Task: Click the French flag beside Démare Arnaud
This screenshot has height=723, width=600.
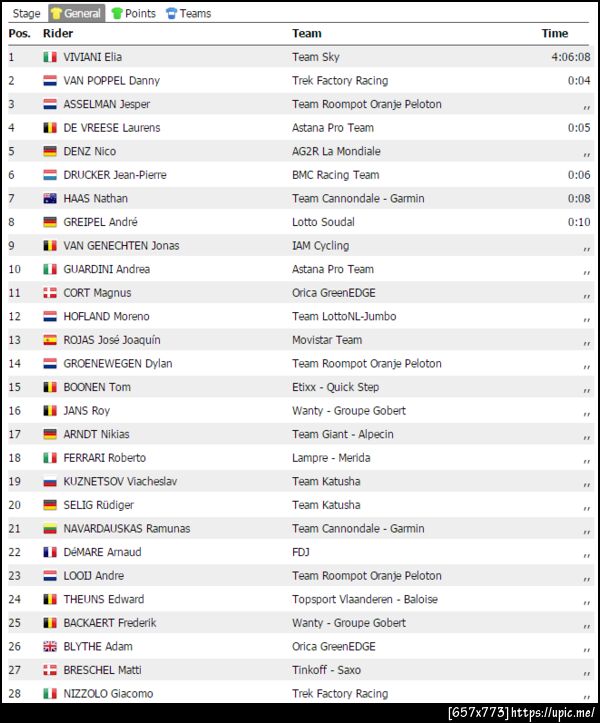Action: pos(50,552)
